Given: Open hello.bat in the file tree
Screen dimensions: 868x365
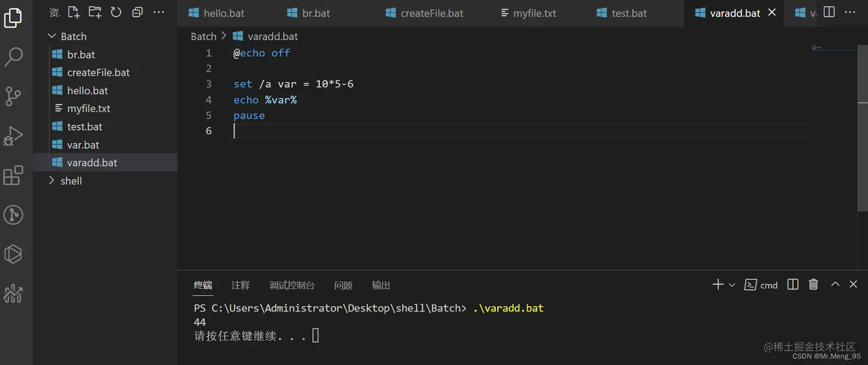Looking at the screenshot, I should [105, 91].
